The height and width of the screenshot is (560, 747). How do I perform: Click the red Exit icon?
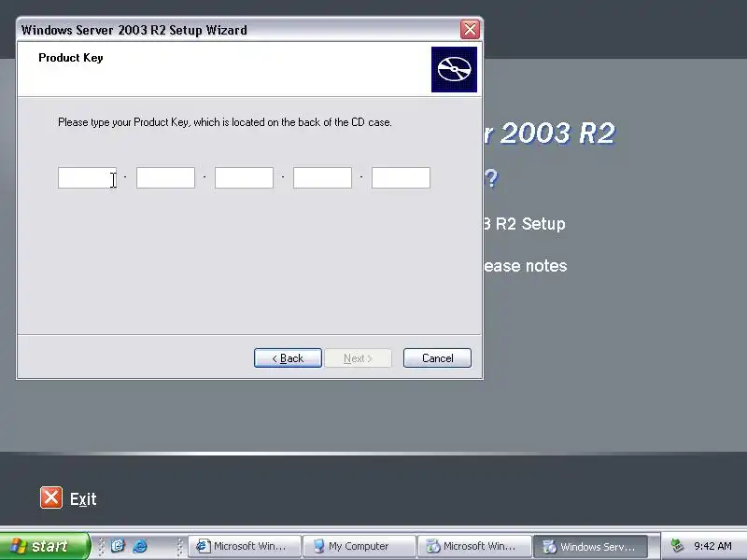coord(51,497)
